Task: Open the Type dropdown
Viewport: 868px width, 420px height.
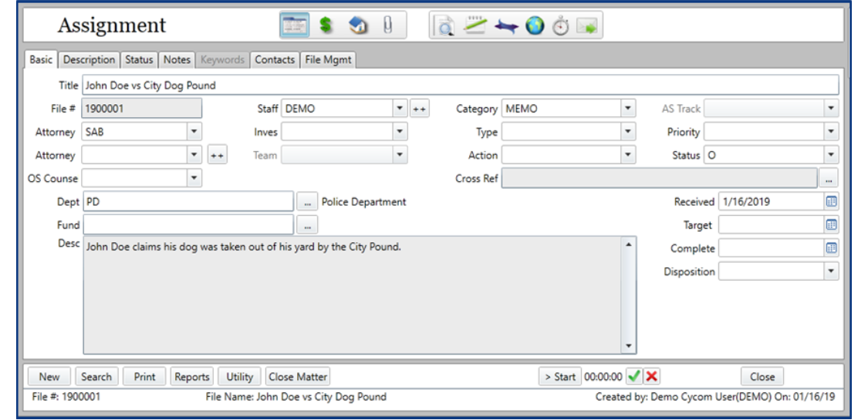Action: coord(628,132)
